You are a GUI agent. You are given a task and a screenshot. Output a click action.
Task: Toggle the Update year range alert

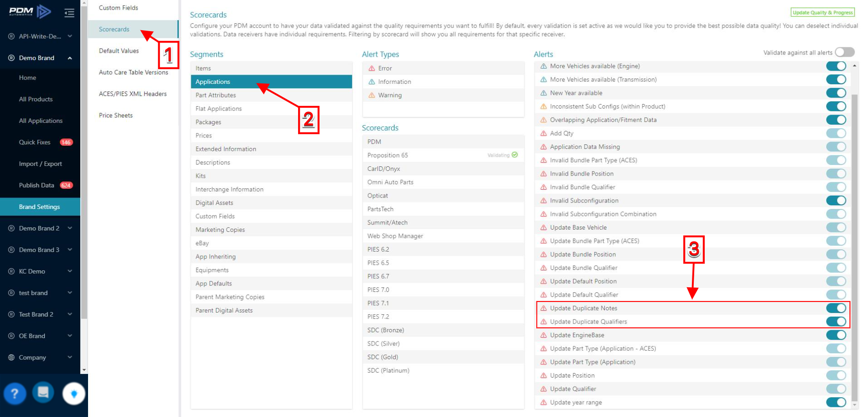836,402
